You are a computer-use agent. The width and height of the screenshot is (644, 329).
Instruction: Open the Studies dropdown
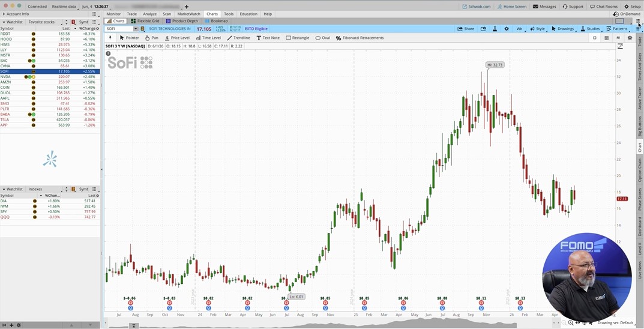(x=590, y=29)
